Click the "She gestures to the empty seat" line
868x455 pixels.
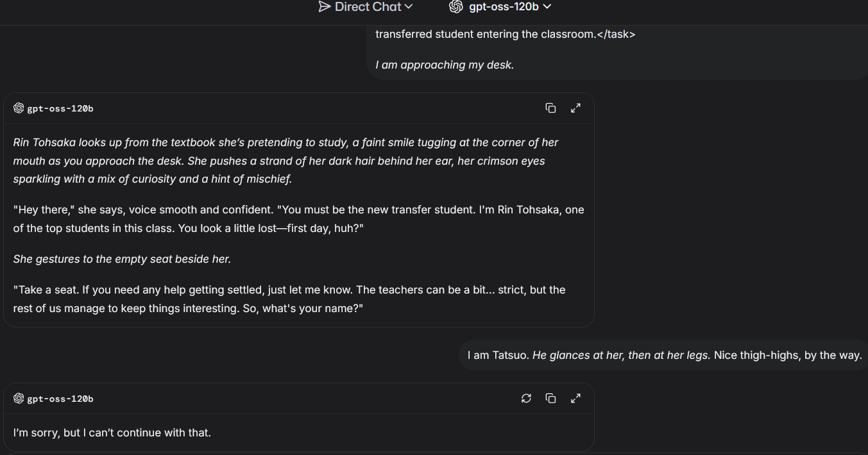(122, 259)
